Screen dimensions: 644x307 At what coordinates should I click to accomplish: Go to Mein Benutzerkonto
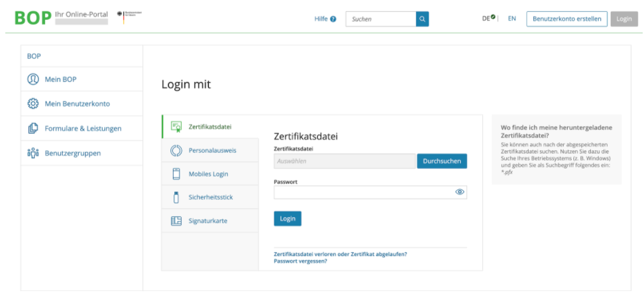[x=81, y=104]
